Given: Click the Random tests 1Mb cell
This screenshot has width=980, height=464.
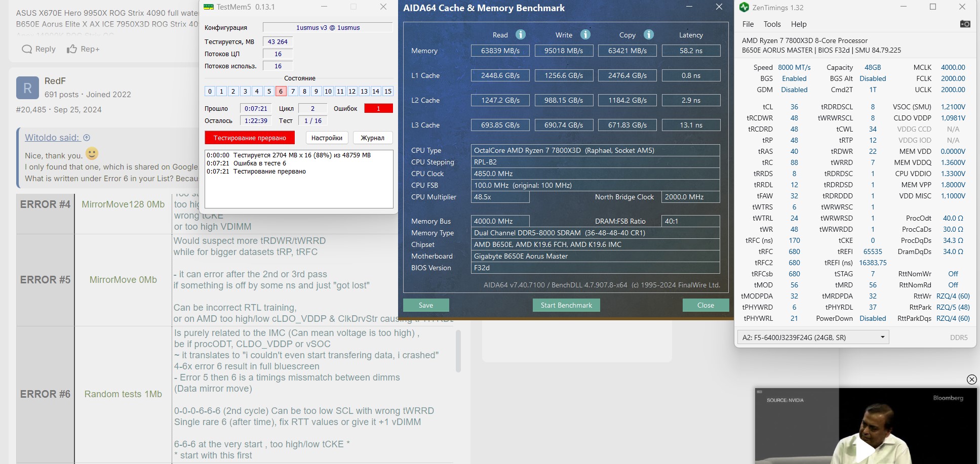Looking at the screenshot, I should click(123, 394).
